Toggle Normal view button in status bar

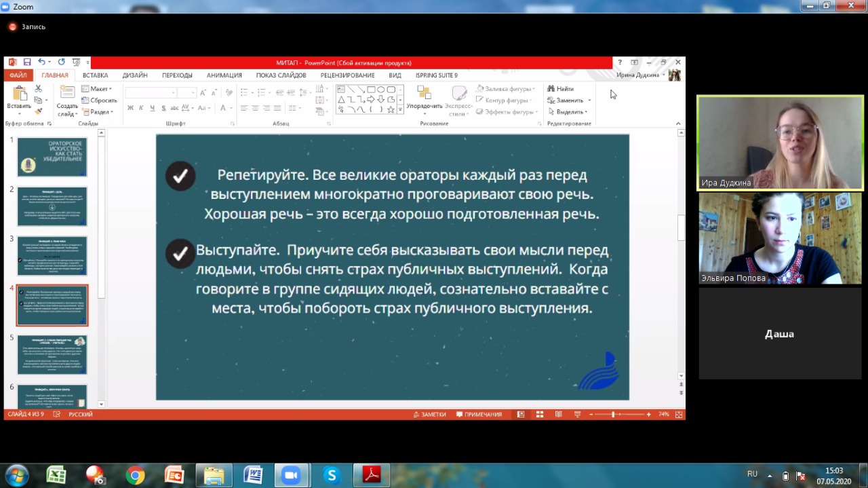(x=521, y=414)
